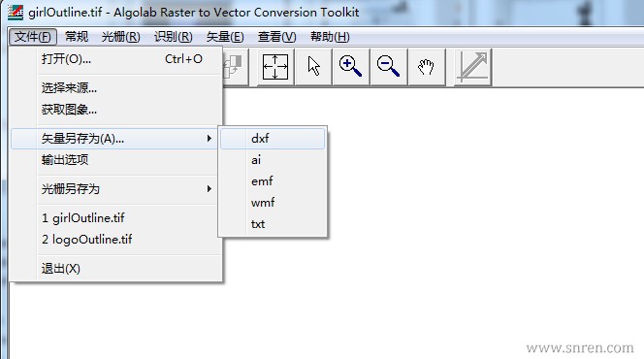Open the 文件(F) menu

tap(32, 37)
